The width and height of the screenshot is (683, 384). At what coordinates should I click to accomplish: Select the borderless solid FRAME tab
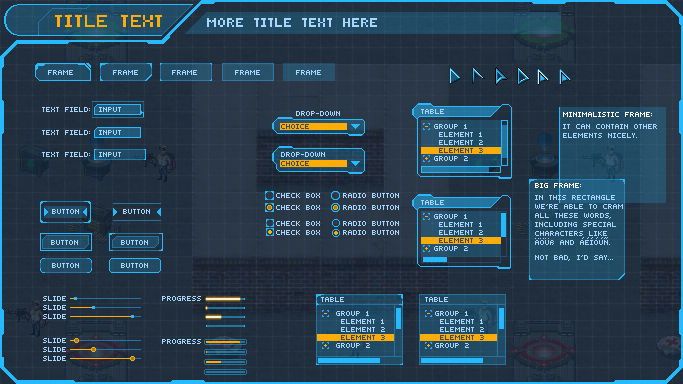click(309, 72)
